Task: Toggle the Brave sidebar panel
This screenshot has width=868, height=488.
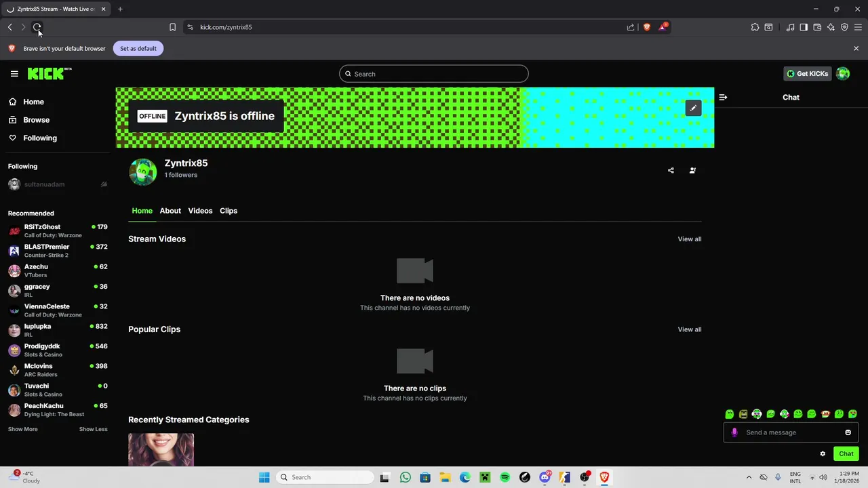Action: coord(804,27)
